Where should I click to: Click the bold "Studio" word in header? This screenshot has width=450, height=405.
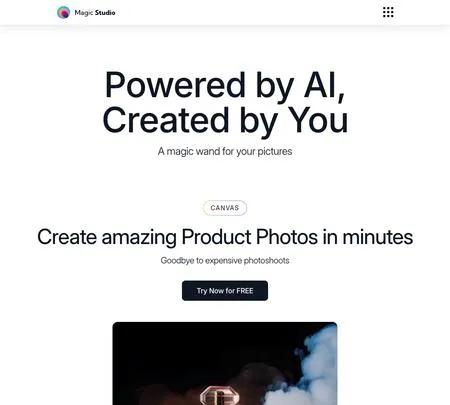(x=105, y=13)
